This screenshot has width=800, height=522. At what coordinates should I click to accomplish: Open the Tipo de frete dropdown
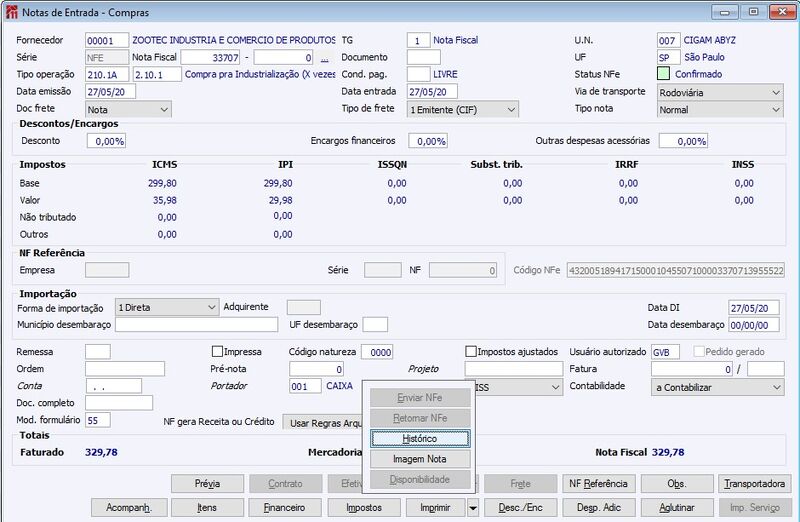pos(463,109)
